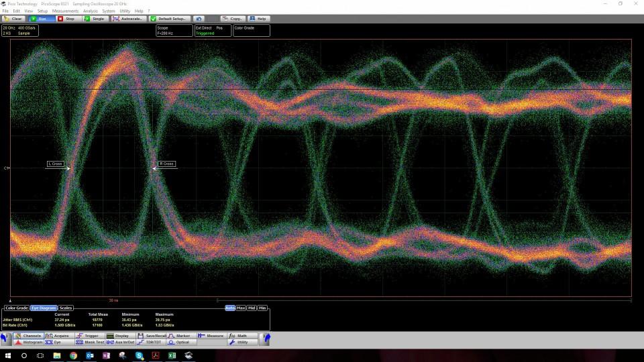Select the Min display mode
Viewport: 644px width, 362px height.
[x=262, y=308]
